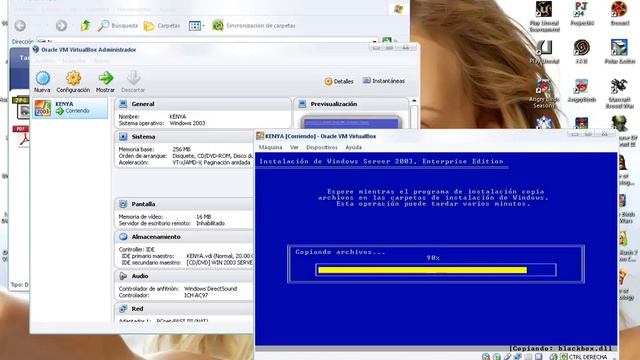
Task: Click the Nueva icon in VirtualBox Administrador
Action: (x=42, y=78)
